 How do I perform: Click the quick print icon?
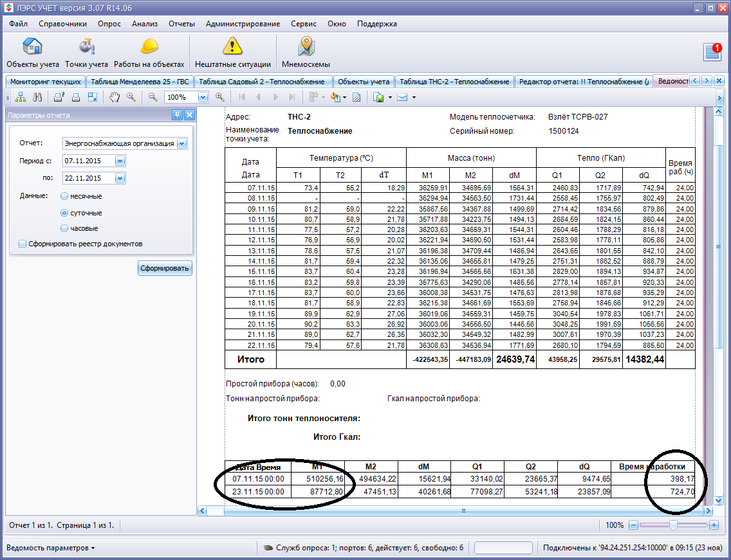coord(76,97)
